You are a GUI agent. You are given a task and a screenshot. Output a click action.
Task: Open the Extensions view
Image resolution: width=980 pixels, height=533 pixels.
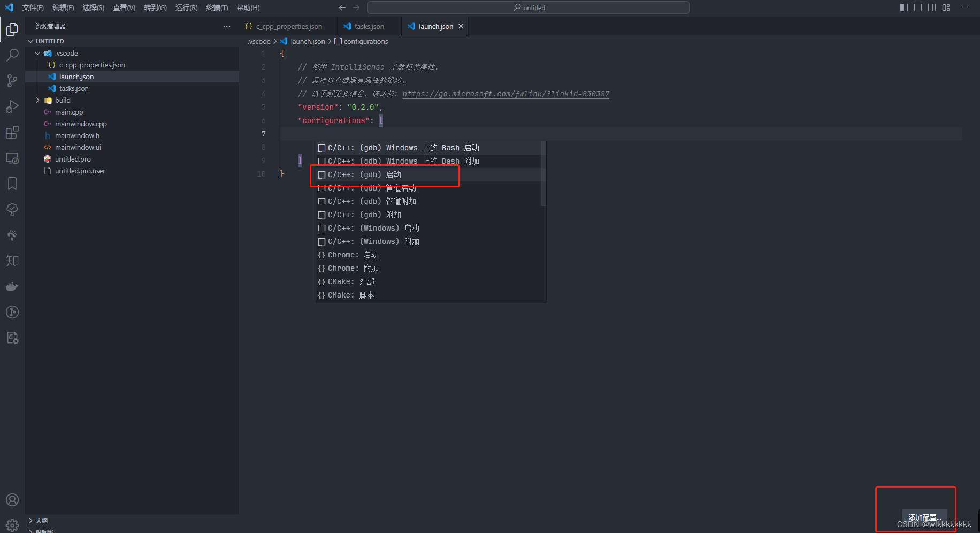tap(12, 132)
